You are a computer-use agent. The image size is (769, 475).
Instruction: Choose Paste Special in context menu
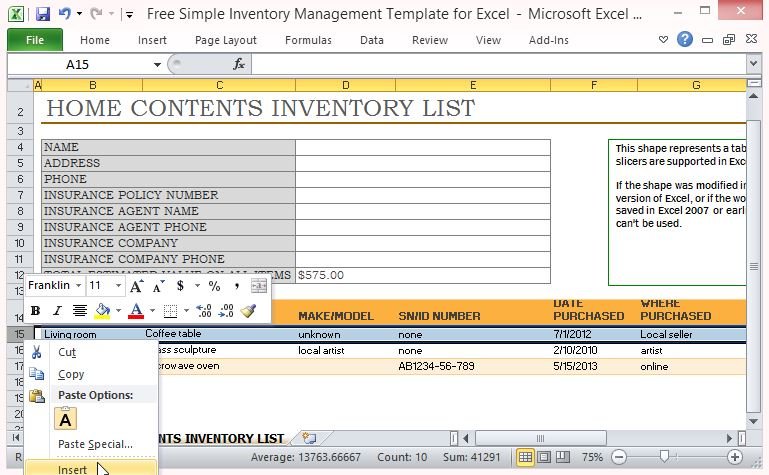95,444
